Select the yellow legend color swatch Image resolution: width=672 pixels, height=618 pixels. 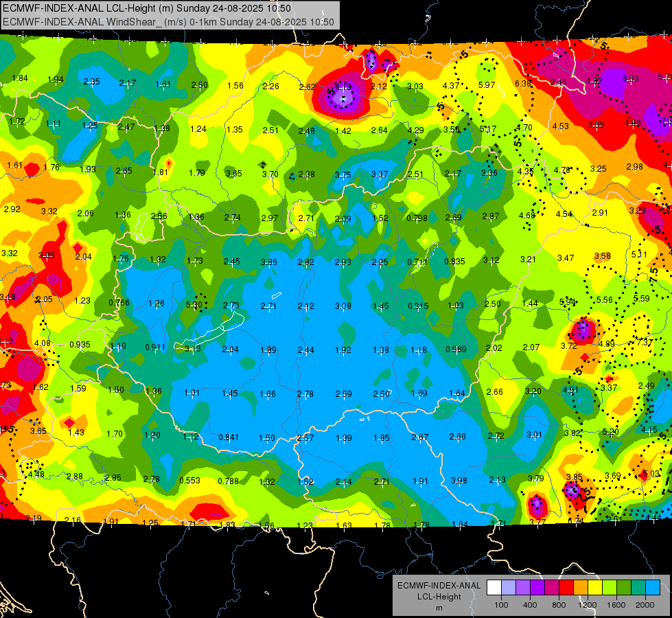tap(595, 587)
